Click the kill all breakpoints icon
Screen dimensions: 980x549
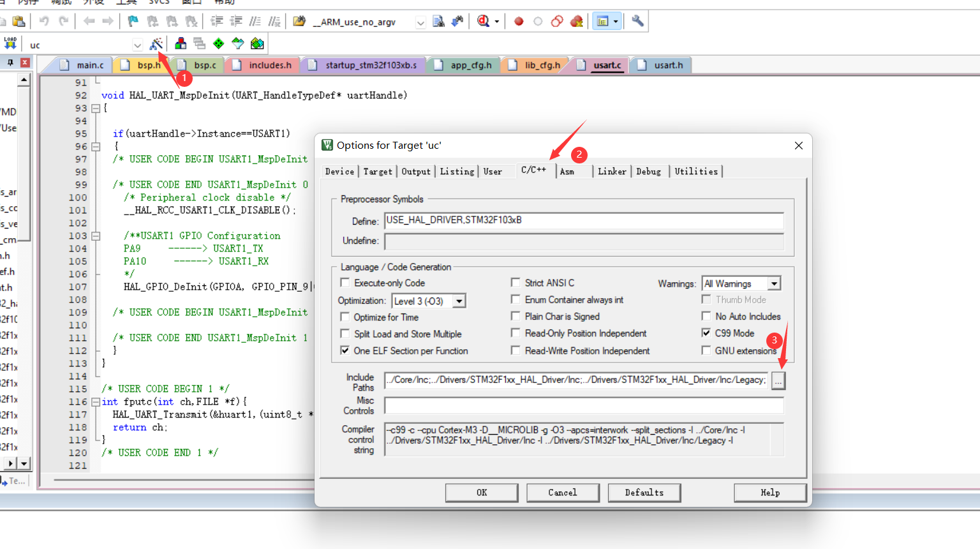click(577, 21)
